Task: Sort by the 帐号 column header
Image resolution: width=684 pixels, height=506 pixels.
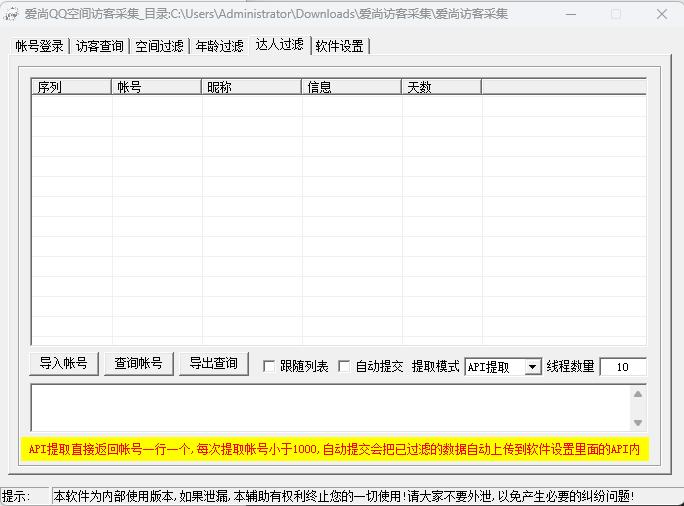Action: 156,87
